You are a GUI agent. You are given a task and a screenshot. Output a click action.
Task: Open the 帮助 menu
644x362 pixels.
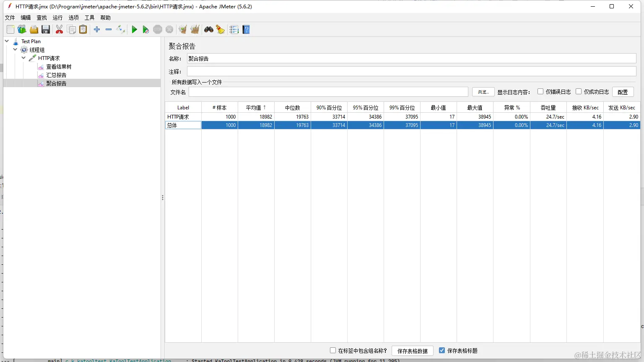coord(106,18)
